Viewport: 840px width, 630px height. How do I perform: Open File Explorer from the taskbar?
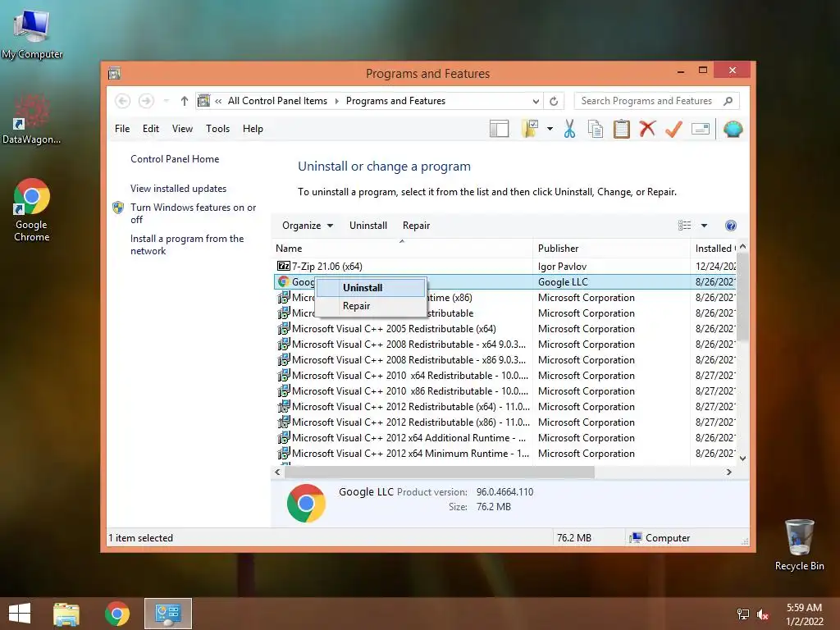click(x=66, y=614)
